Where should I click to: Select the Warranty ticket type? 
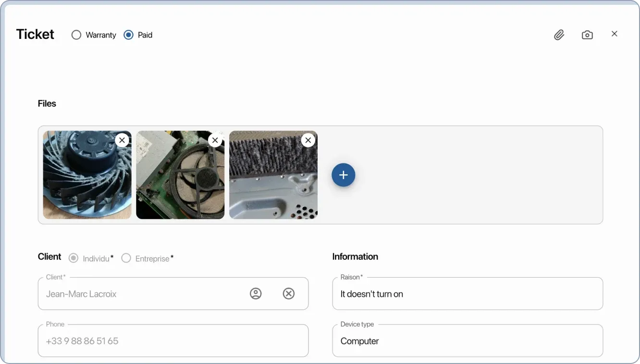(76, 35)
